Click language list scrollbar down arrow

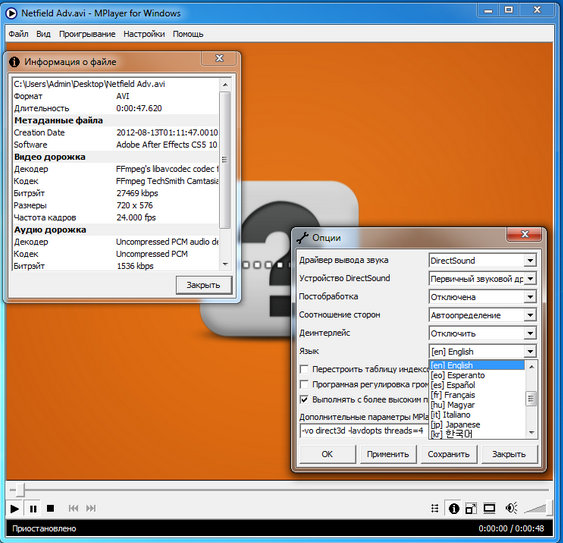pos(531,432)
